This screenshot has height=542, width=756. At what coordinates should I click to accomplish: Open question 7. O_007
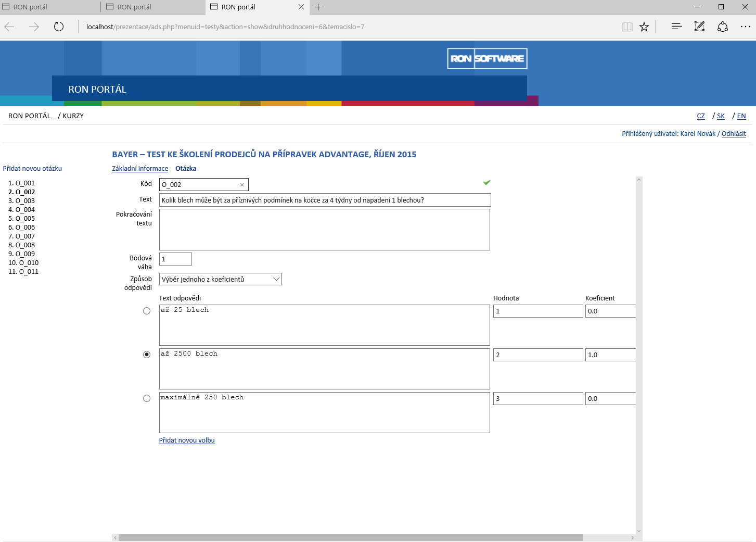click(x=21, y=236)
